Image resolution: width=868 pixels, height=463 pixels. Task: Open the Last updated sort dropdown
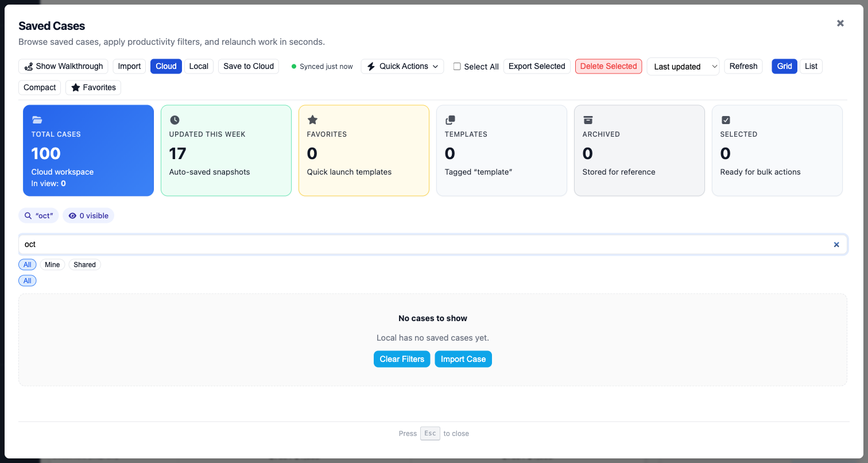click(683, 66)
